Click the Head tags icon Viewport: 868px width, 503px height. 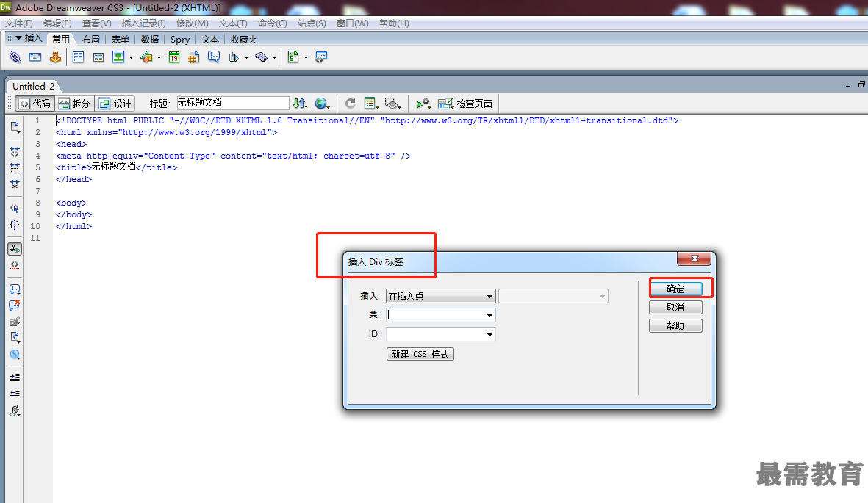pyautogui.click(x=234, y=57)
